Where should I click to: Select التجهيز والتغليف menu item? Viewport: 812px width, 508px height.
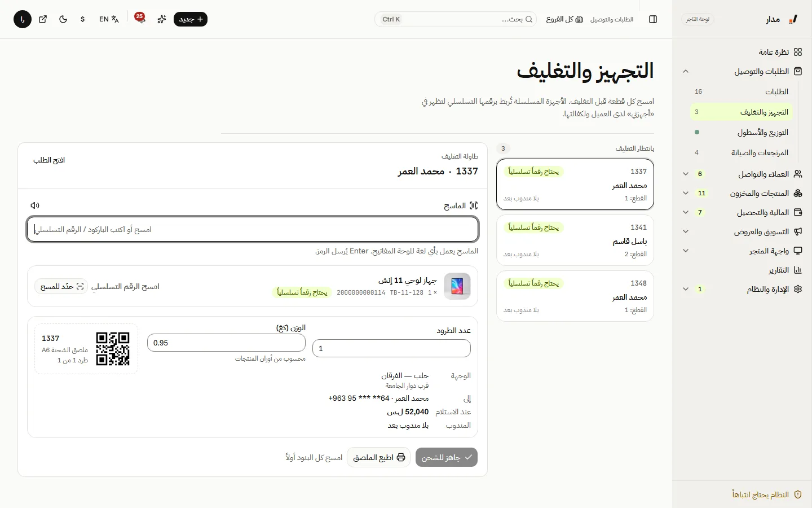point(742,112)
